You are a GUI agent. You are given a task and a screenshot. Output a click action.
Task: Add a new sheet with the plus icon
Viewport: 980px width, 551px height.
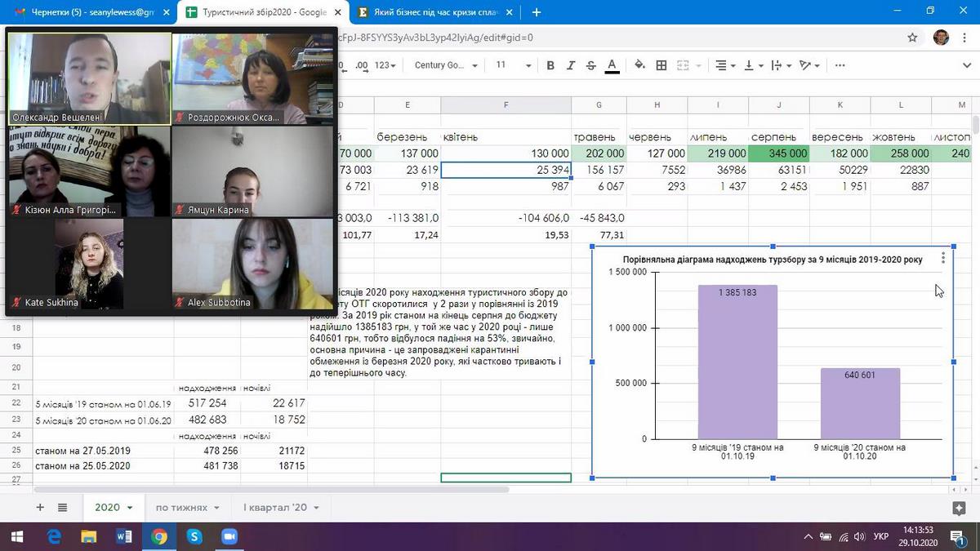pos(40,507)
